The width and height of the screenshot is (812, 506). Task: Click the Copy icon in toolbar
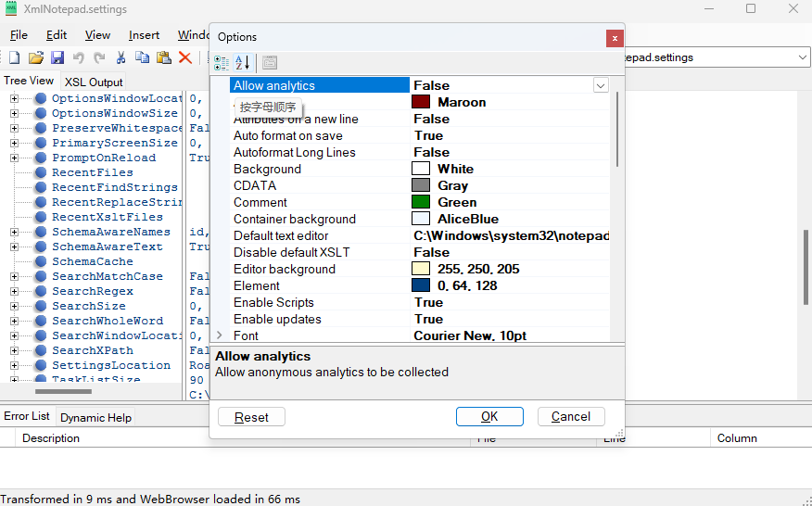click(x=142, y=57)
